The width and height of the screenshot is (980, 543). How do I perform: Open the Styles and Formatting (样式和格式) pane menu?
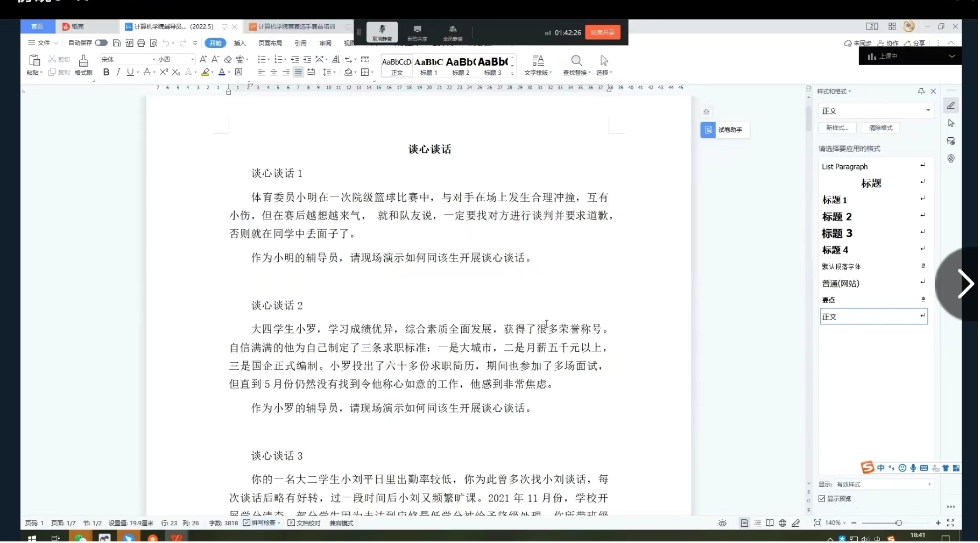834,91
